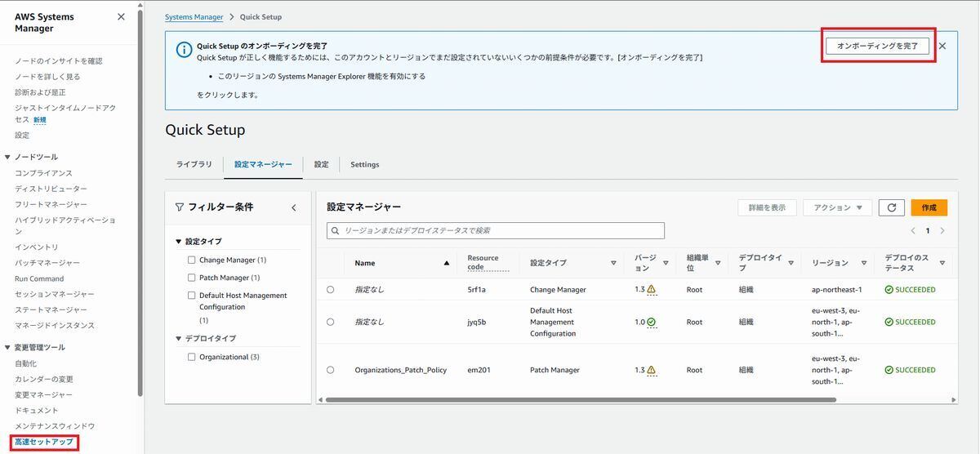
Task: Click page number 1 in the pagination
Action: coord(928,231)
